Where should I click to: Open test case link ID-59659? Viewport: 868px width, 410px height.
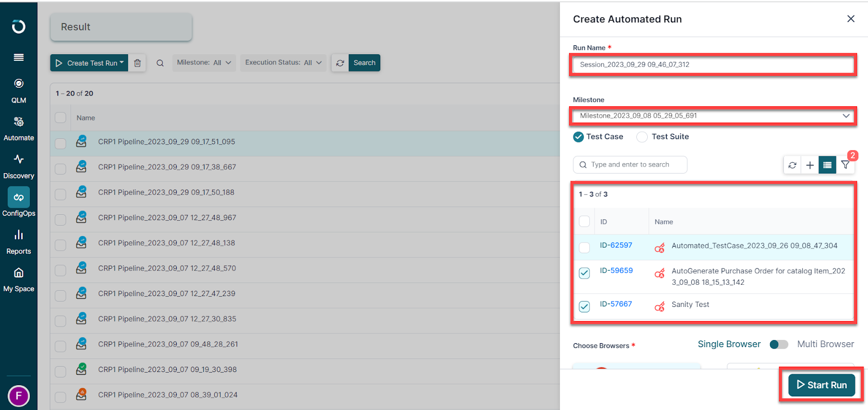[x=616, y=271]
